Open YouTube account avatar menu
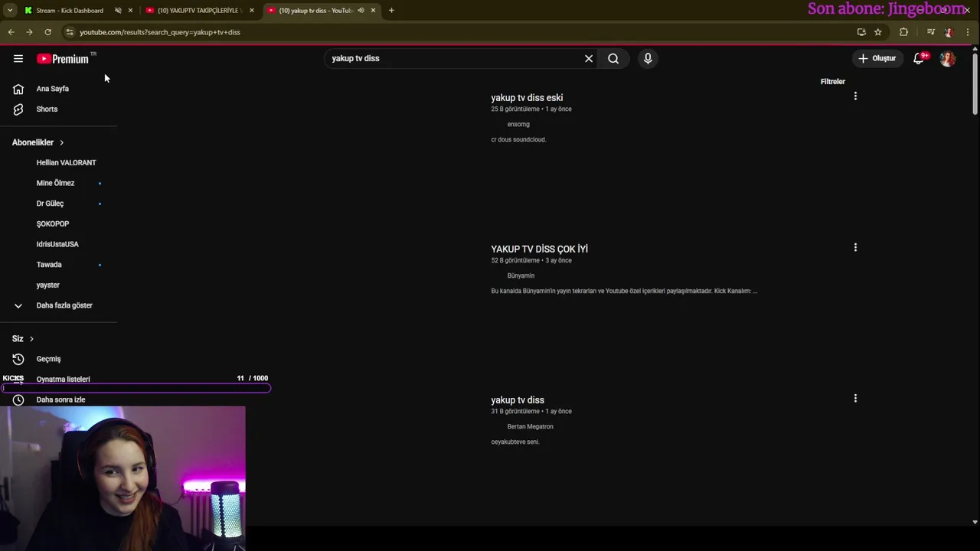This screenshot has width=980, height=551. 948,58
